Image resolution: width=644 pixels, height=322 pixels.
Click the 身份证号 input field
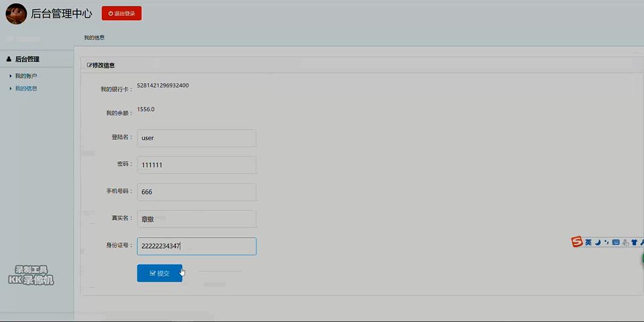pos(196,246)
